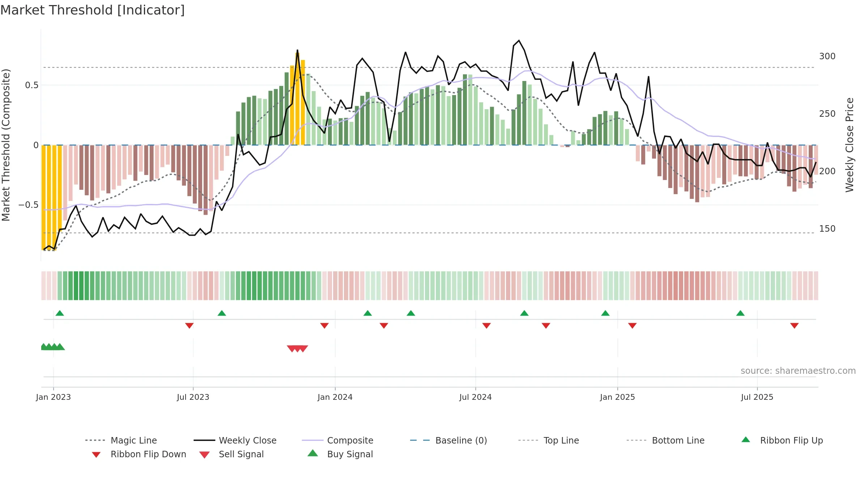Image resolution: width=868 pixels, height=488 pixels.
Task: Click the Jul 2025 x-axis label
Action: point(757,397)
